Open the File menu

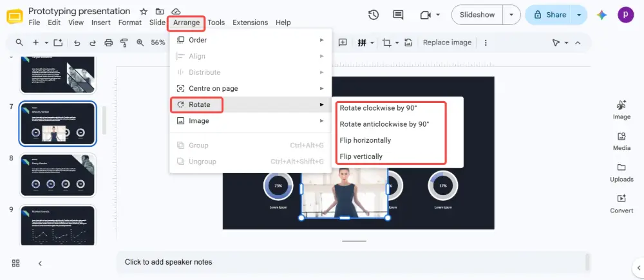point(34,23)
